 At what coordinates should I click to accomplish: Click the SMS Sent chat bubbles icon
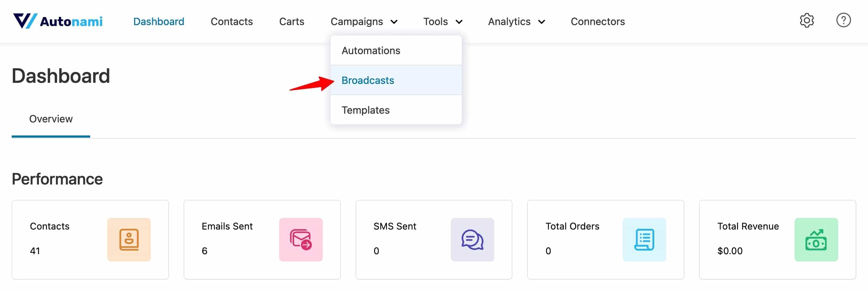473,240
